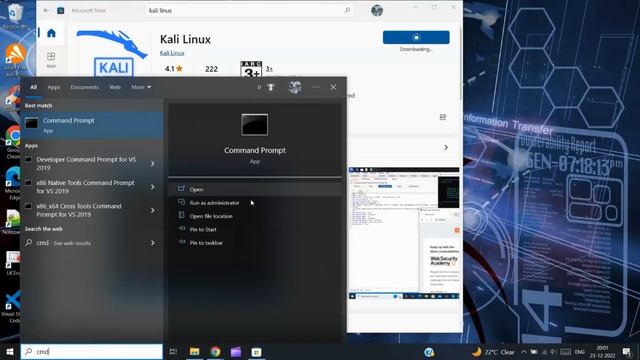This screenshot has height=360, width=640.
Task: Open File Explorer from the taskbar
Action: (x=194, y=351)
